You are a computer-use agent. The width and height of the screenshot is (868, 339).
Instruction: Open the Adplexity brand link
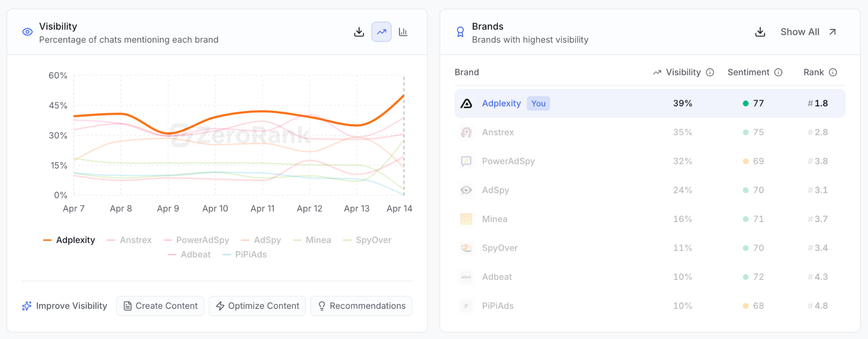click(x=501, y=103)
